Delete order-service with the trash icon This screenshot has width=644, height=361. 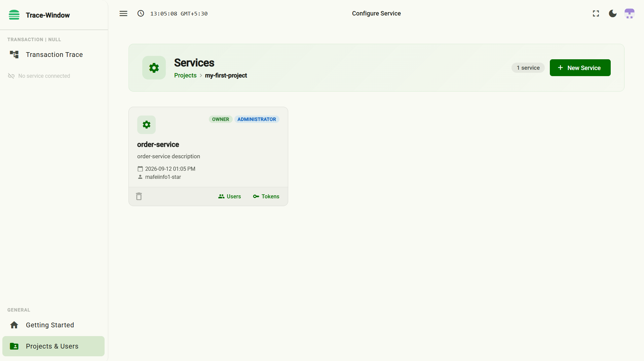(x=139, y=196)
